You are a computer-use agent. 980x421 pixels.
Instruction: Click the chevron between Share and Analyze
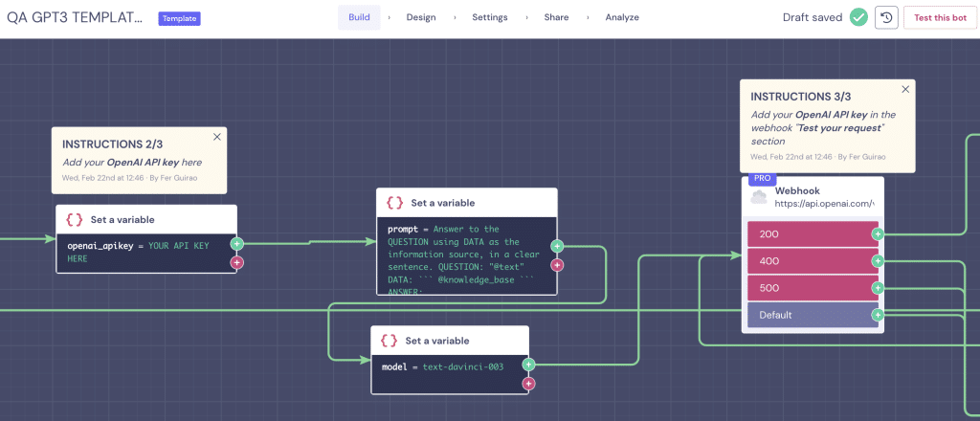coord(588,17)
